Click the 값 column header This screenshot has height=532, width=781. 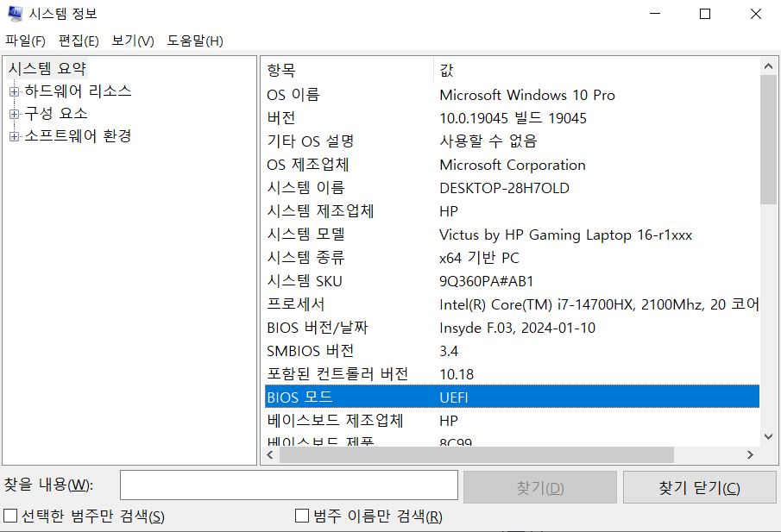tap(596, 70)
